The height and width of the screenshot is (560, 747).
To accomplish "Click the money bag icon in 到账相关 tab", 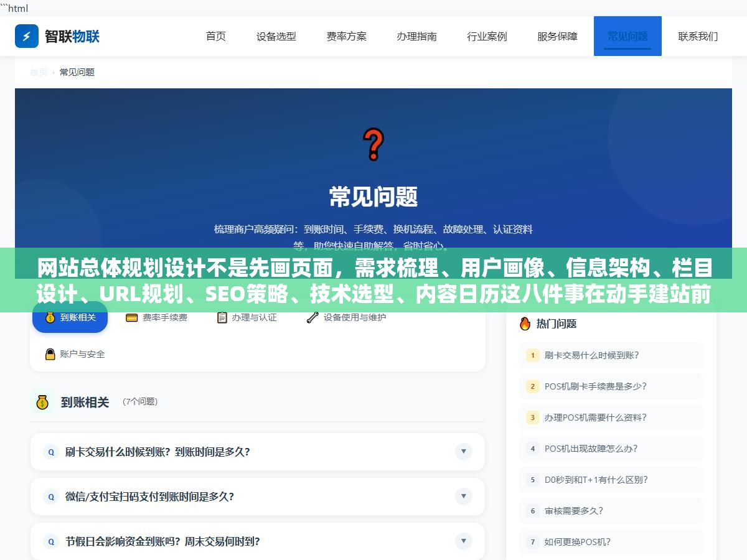I will coord(50,317).
